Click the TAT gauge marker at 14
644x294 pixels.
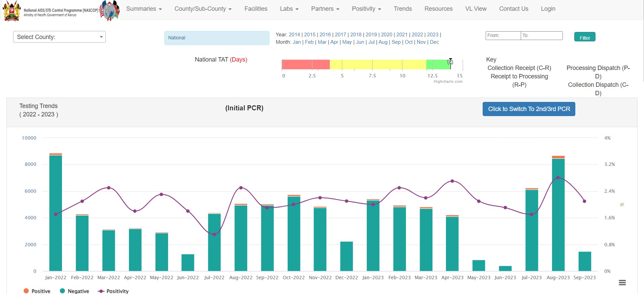tap(450, 62)
